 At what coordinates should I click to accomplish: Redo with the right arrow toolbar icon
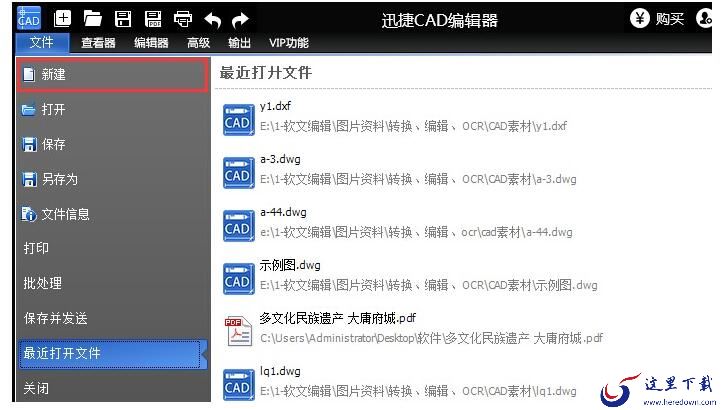(240, 19)
